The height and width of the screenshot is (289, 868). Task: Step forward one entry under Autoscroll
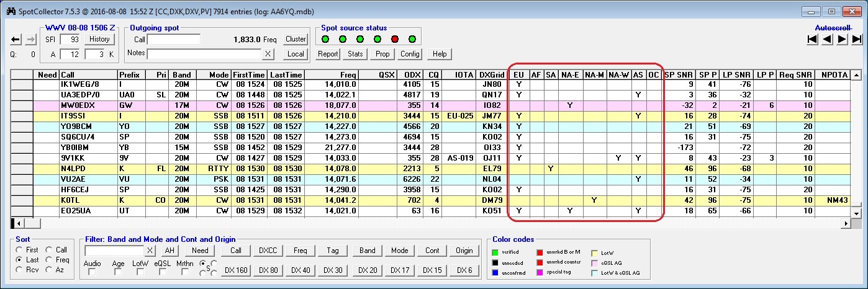[842, 39]
